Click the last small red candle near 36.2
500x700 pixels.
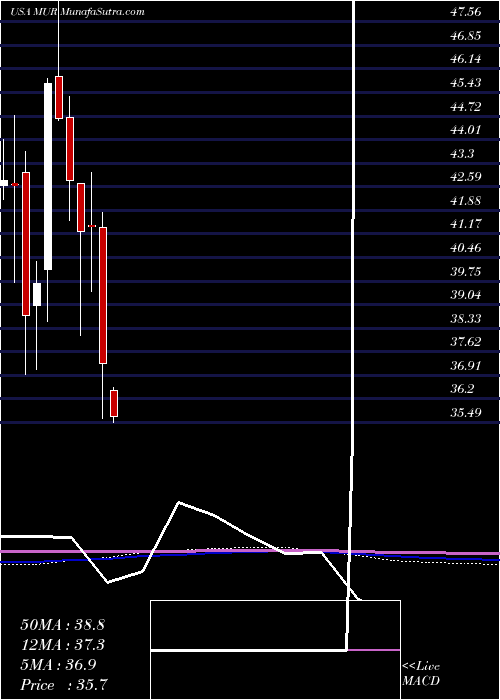114,404
